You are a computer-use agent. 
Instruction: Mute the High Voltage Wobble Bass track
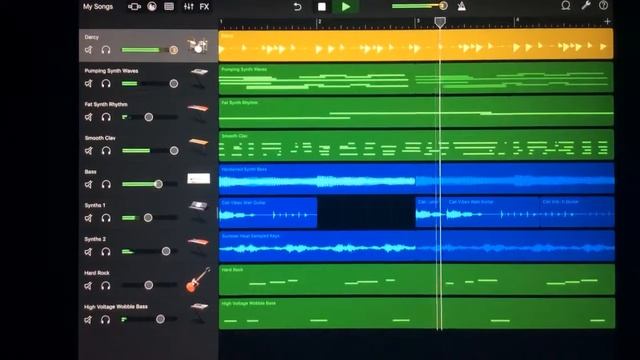(89, 320)
